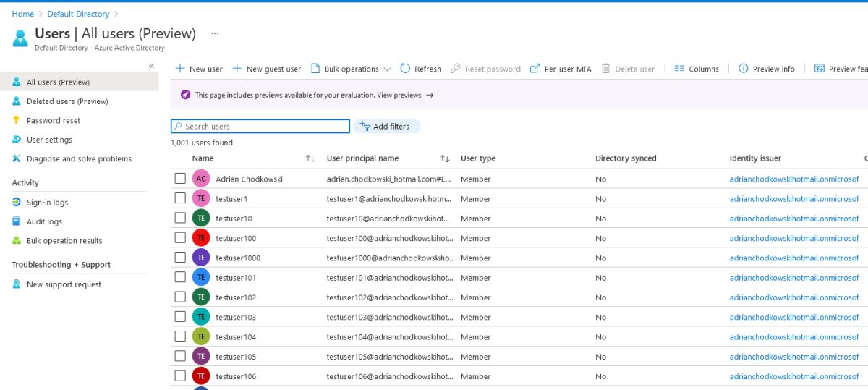Click the New guest user button
Screen dimensions: 868x390
266,69
